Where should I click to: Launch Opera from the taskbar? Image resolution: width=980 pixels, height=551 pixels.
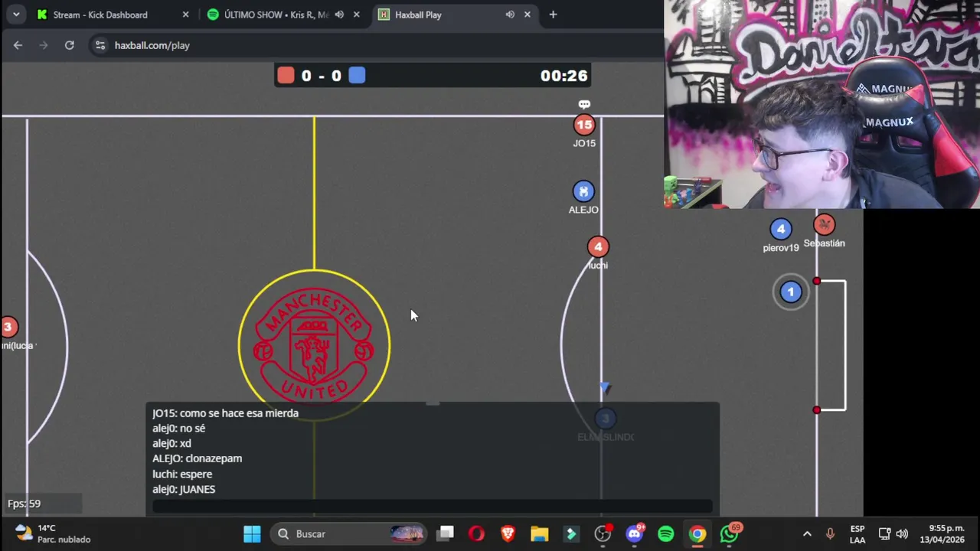[476, 533]
